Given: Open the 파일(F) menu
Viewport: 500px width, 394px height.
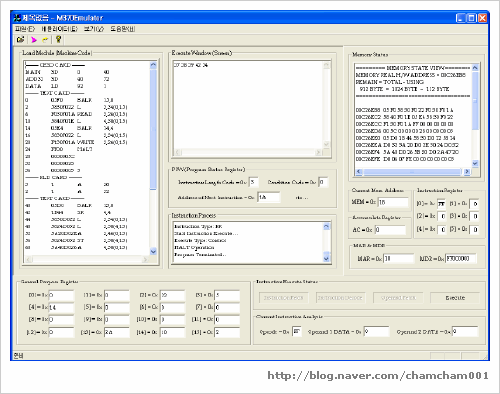Looking at the screenshot, I should tap(25, 29).
